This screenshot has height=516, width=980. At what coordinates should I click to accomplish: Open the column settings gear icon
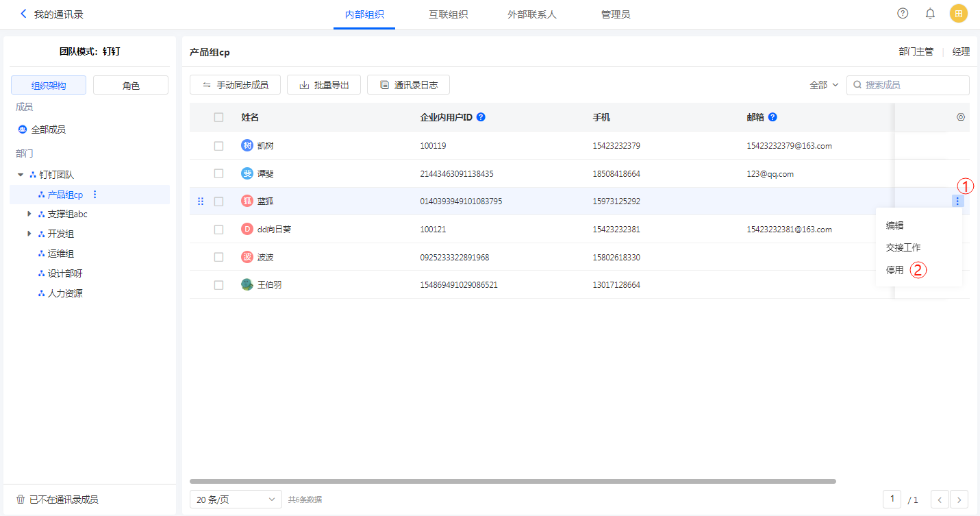960,117
